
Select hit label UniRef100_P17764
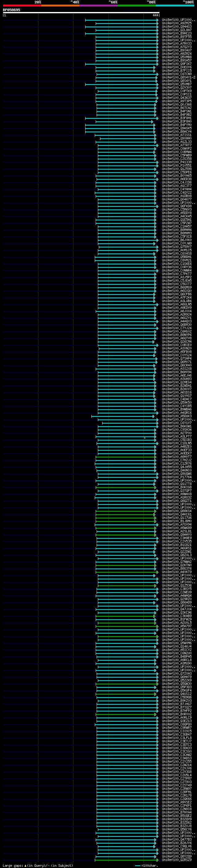click(177, 477)
